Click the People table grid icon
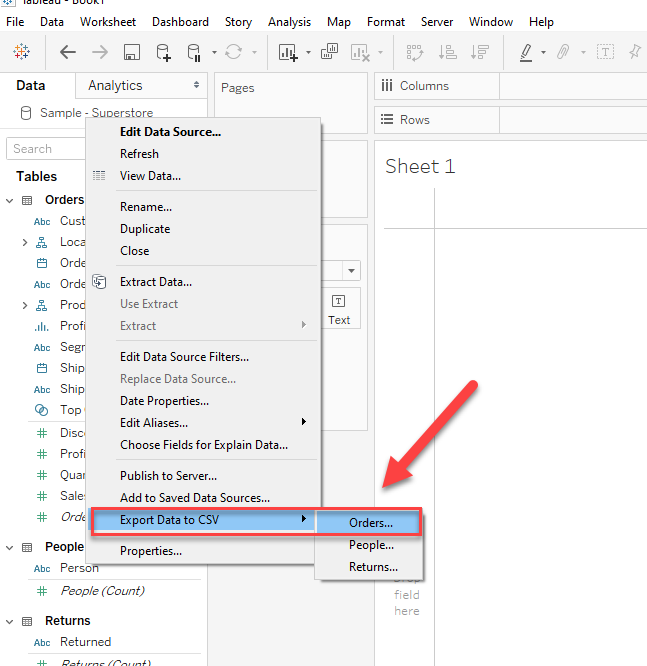Viewport: 647px width, 666px height. [x=27, y=547]
